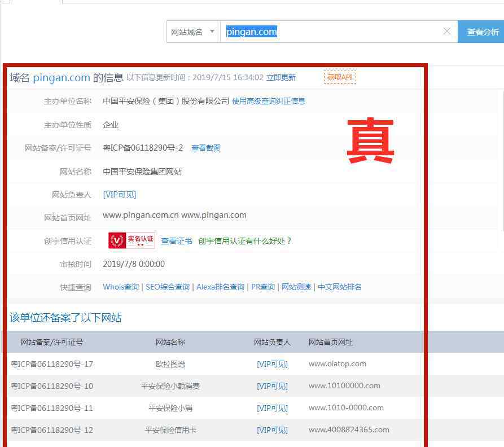Open the 中文网站排名 quick link
The height and width of the screenshot is (447, 504).
coord(340,287)
